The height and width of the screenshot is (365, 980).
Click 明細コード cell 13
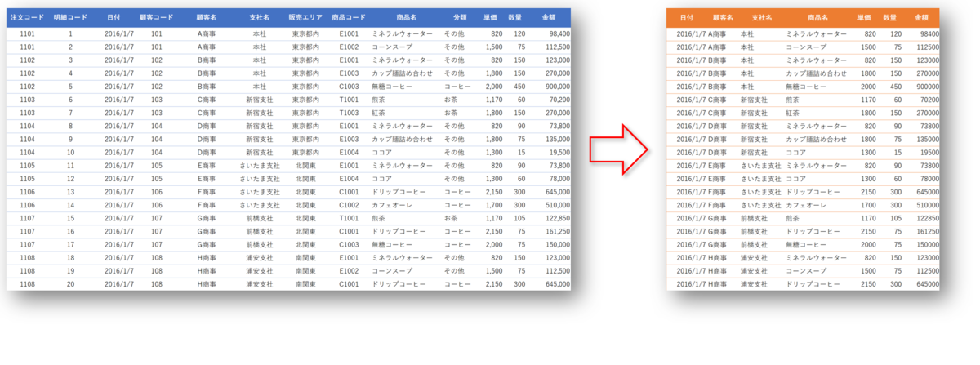tap(70, 191)
